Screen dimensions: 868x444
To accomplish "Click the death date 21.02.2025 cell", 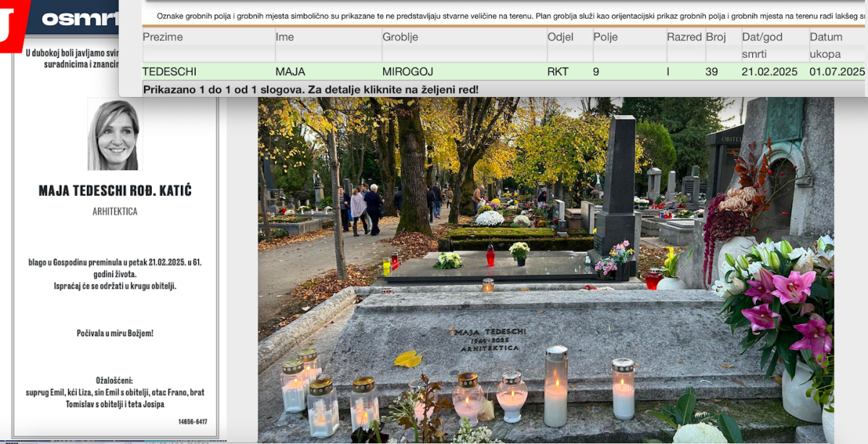I will coord(770,72).
